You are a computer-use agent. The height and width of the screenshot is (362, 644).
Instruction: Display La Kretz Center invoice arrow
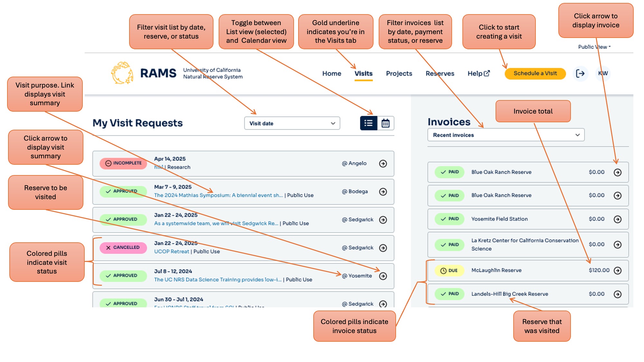[617, 245]
